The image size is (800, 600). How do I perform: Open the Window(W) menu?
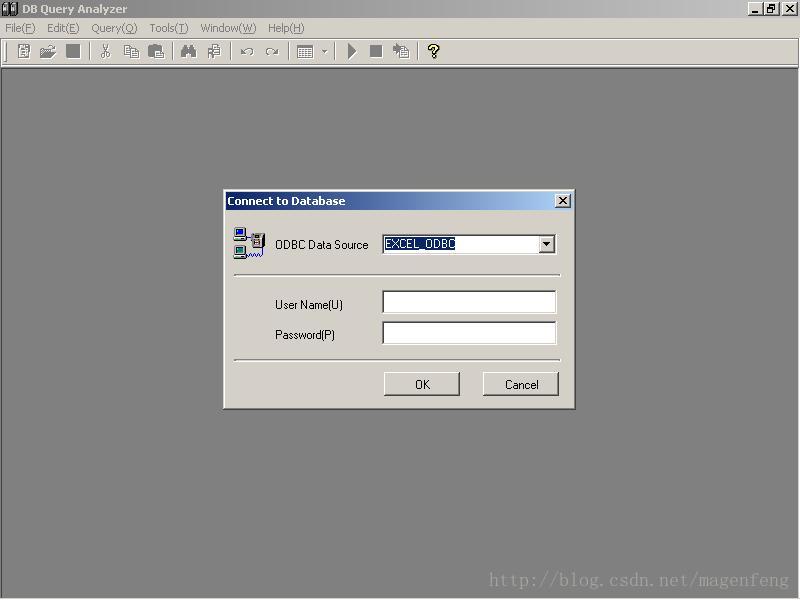pyautogui.click(x=228, y=28)
